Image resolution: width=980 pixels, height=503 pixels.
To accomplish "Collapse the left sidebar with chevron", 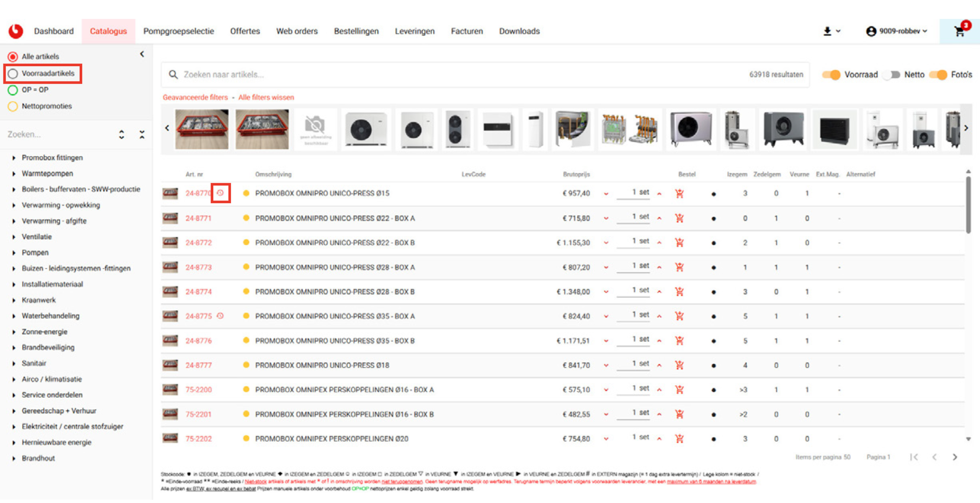I will tap(142, 54).
